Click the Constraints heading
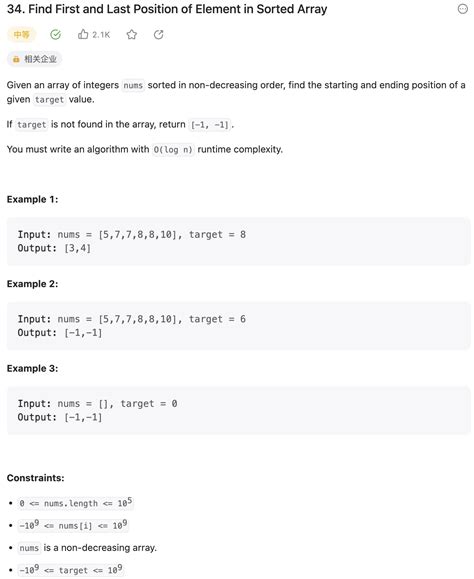Image resolution: width=474 pixels, height=579 pixels. (x=35, y=478)
